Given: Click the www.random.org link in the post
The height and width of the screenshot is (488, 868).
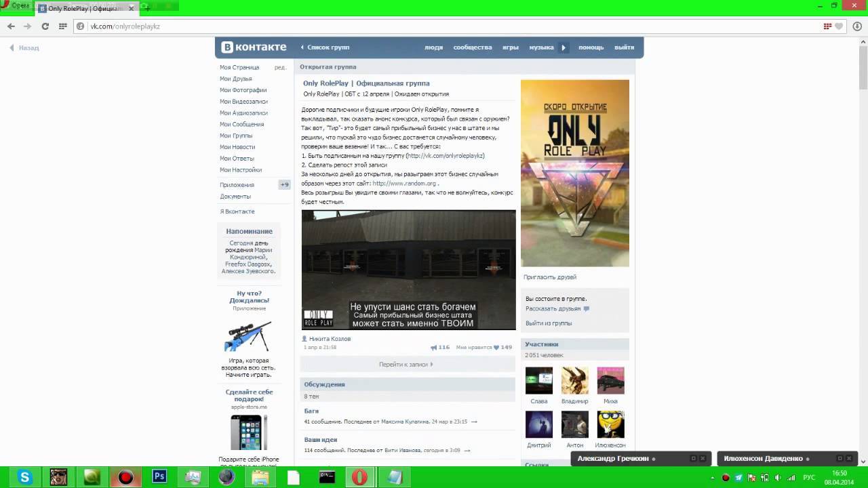Looking at the screenshot, I should (x=404, y=183).
